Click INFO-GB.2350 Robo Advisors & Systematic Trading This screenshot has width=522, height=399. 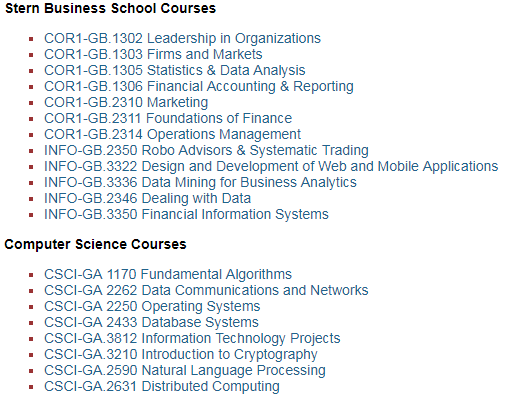[206, 150]
